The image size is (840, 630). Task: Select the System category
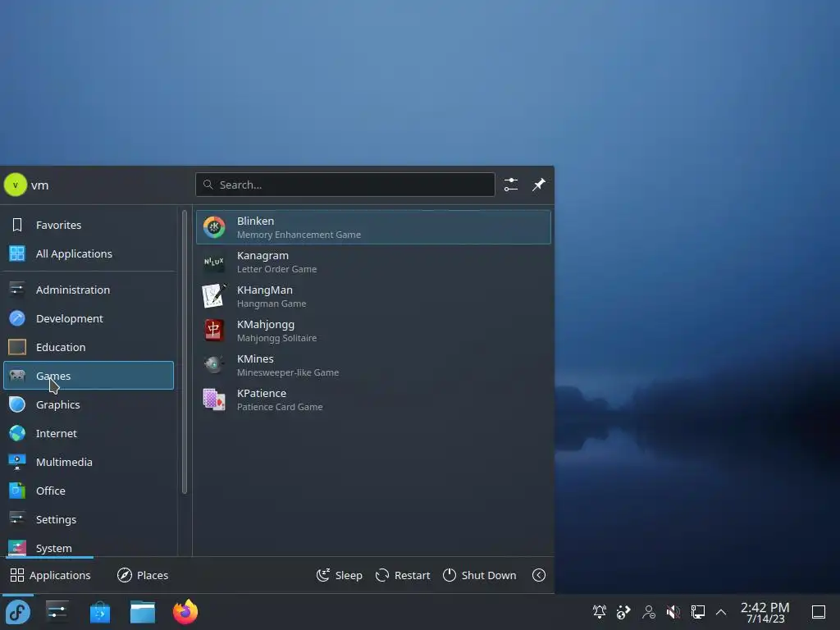(x=89, y=546)
